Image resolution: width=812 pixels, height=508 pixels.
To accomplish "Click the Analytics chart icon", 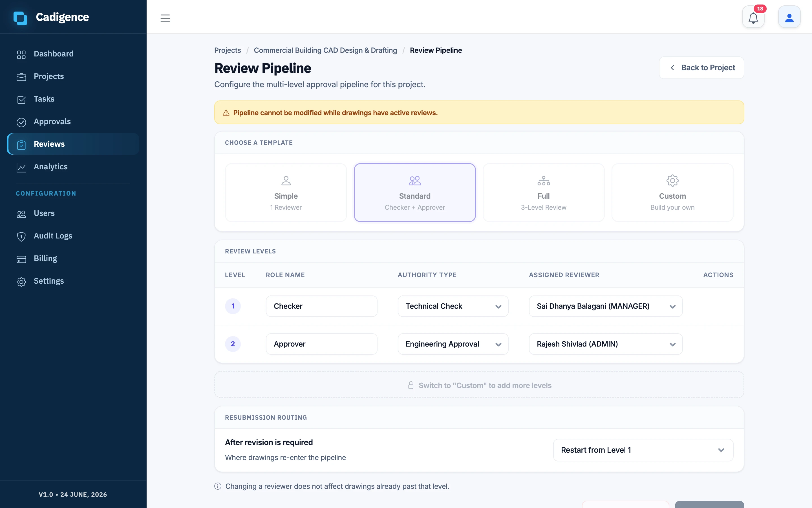I will 21,167.
